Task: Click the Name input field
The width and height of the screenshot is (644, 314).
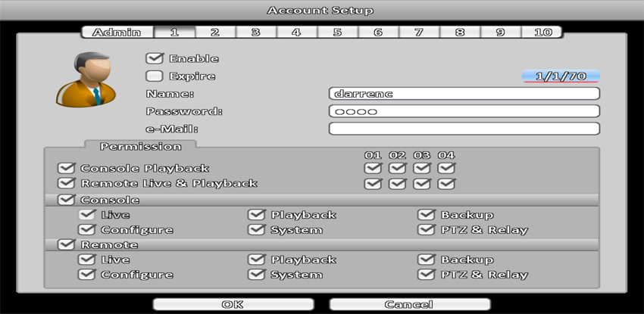Action: (464, 94)
